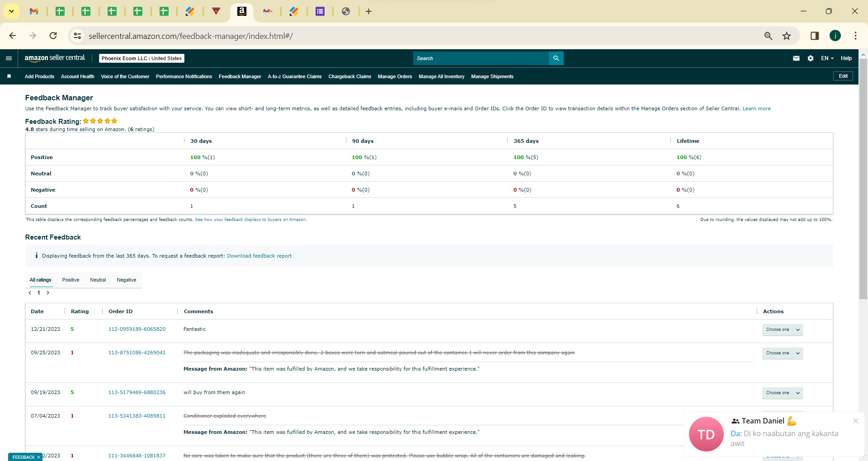The height and width of the screenshot is (461, 868).
Task: Open order 113-8751086-4269041 link
Action: pyautogui.click(x=137, y=353)
